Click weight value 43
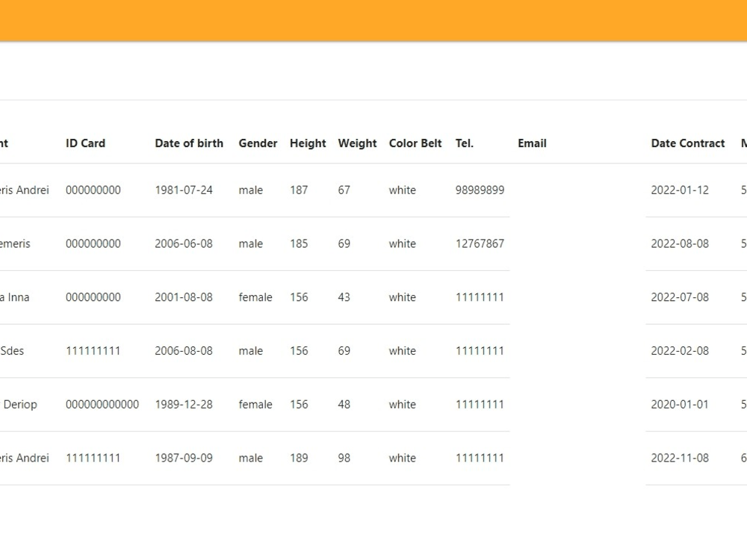The image size is (747, 560). tap(344, 297)
